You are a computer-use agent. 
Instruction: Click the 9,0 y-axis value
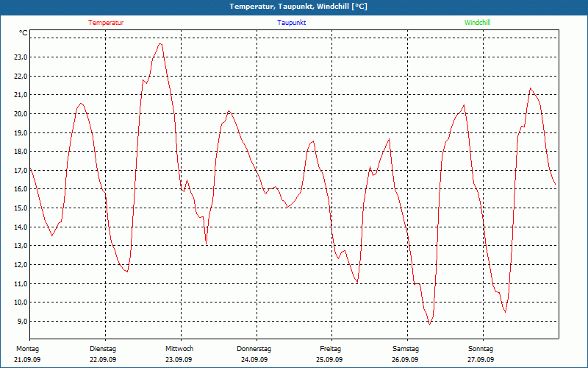(22, 321)
